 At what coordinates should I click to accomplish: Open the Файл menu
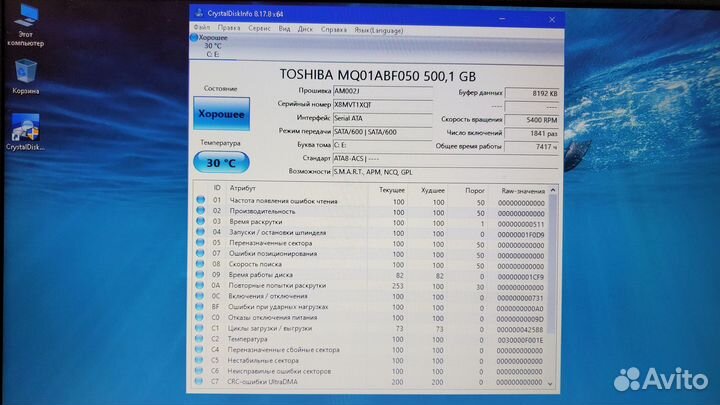click(202, 28)
